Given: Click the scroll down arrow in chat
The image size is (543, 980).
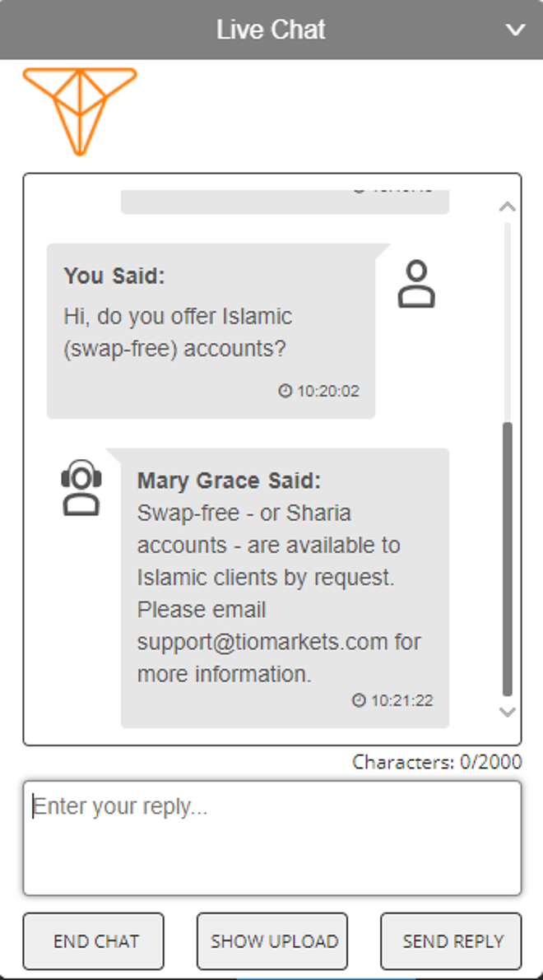Looking at the screenshot, I should 508,712.
